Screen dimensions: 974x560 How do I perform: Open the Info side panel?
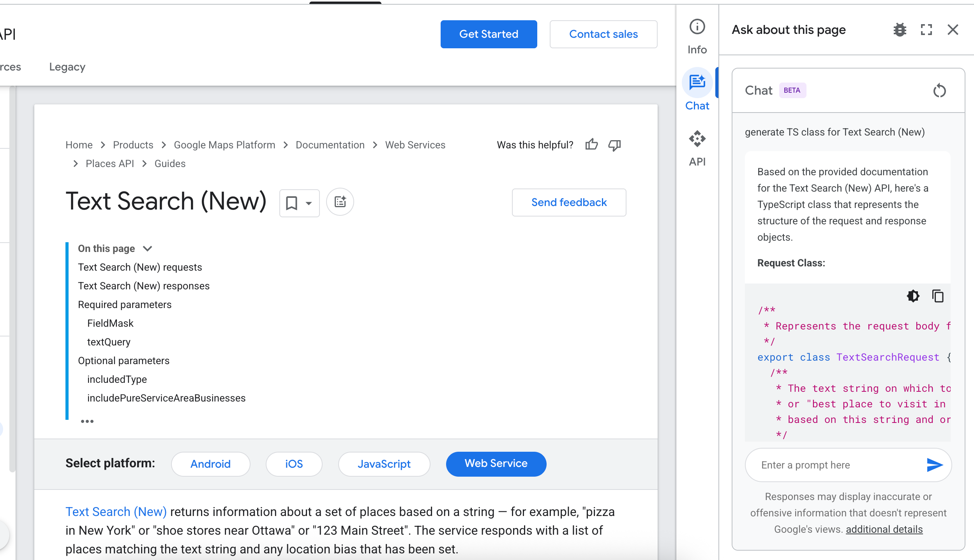point(697,37)
